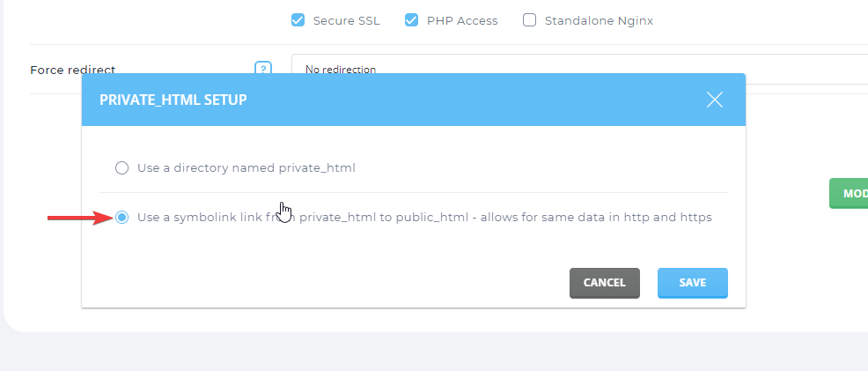The image size is (868, 371).
Task: Toggle the PHP Access checkbox
Action: click(x=411, y=20)
